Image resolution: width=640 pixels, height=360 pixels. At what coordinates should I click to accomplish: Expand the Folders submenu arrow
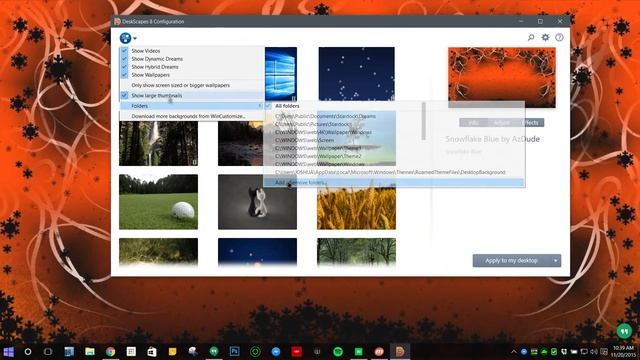(260, 106)
